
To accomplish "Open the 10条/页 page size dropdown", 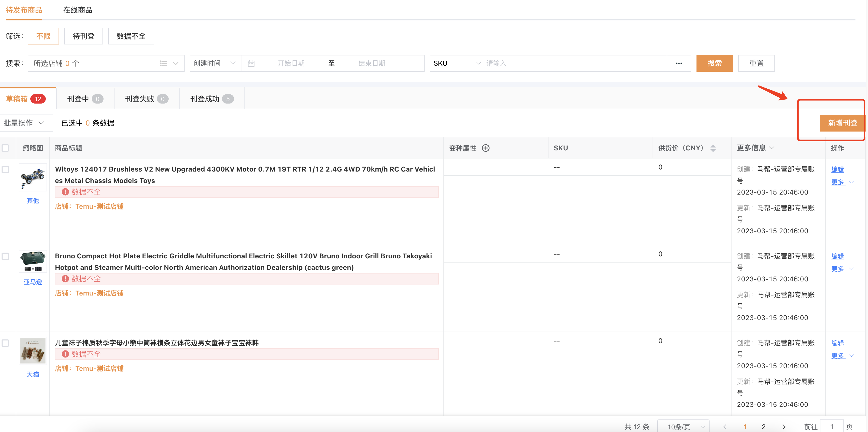I will (683, 427).
